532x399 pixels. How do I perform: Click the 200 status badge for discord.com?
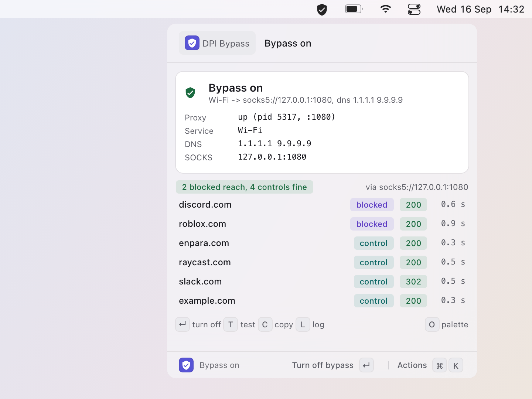click(413, 205)
